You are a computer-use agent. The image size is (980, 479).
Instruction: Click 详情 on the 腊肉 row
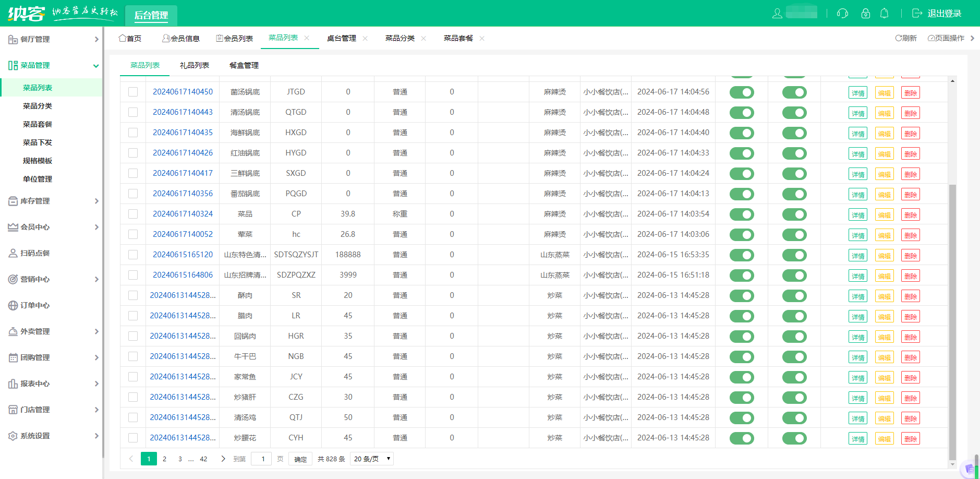tap(858, 316)
